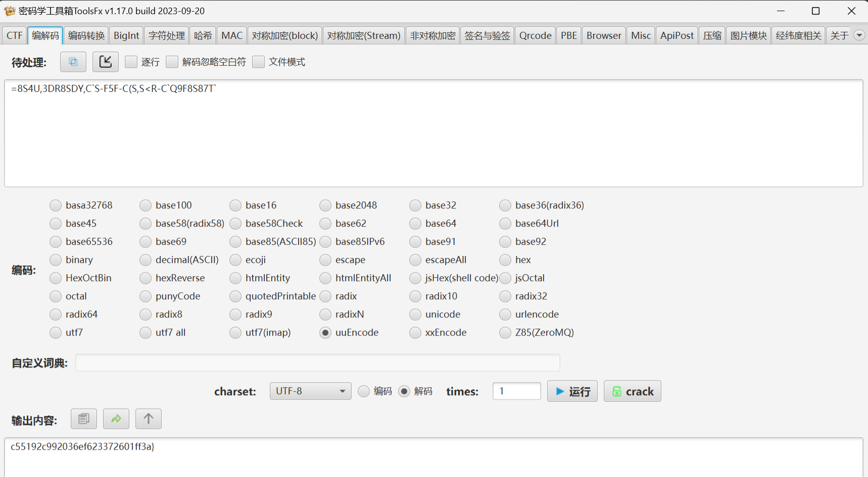Choose the quotedPrintable option

point(235,296)
